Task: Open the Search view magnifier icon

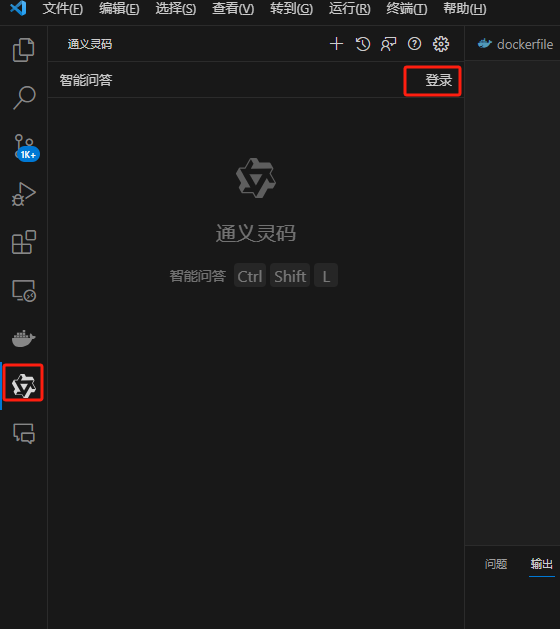Action: pyautogui.click(x=24, y=97)
